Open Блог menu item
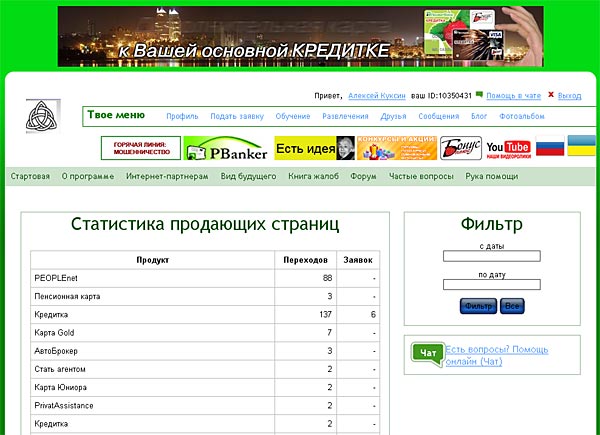Screen dimensions: 600x435 click(479, 116)
